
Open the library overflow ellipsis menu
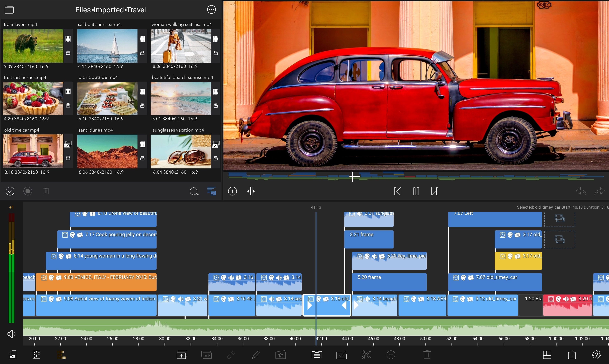(211, 9)
